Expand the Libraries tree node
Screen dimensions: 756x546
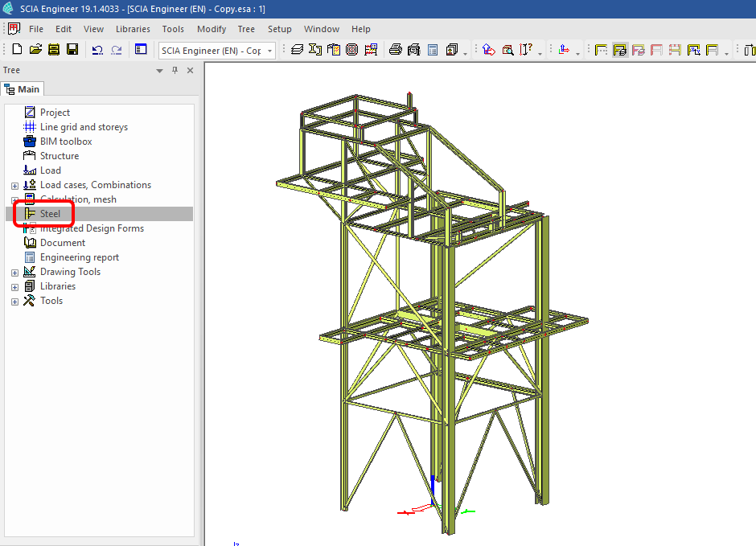(x=14, y=287)
